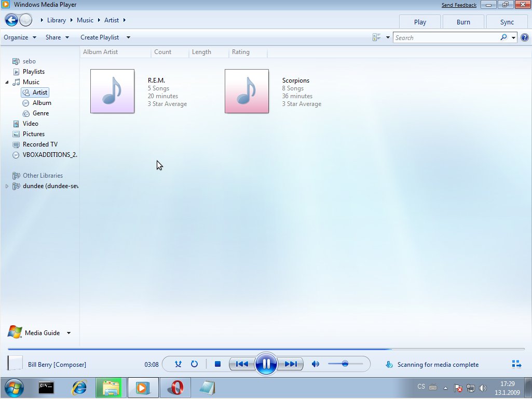Open the Opera browser taskbar icon

point(175,388)
